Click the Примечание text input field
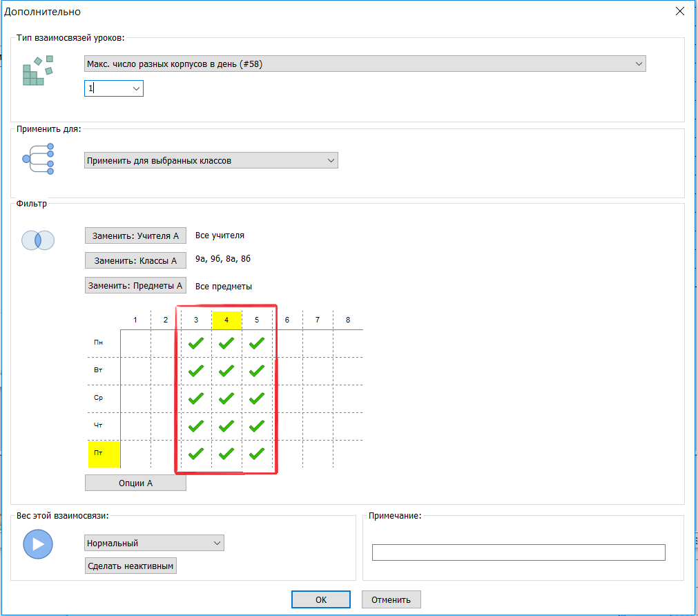 (518, 552)
